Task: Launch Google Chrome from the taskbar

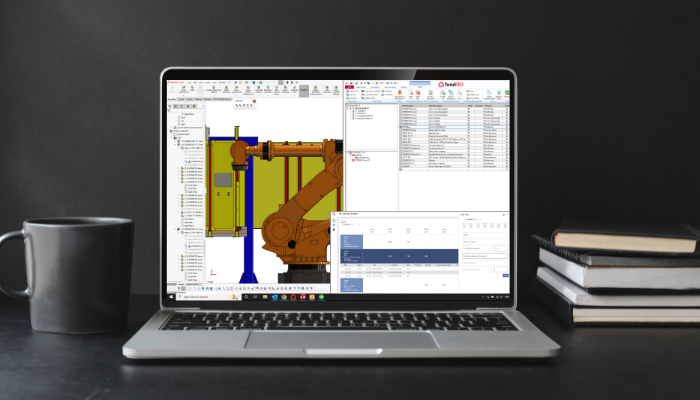Action: point(284,297)
